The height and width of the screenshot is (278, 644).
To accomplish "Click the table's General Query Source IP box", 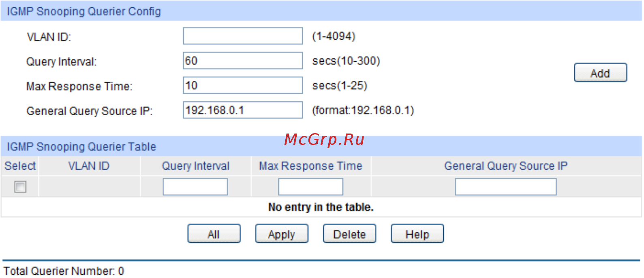I will [506, 187].
